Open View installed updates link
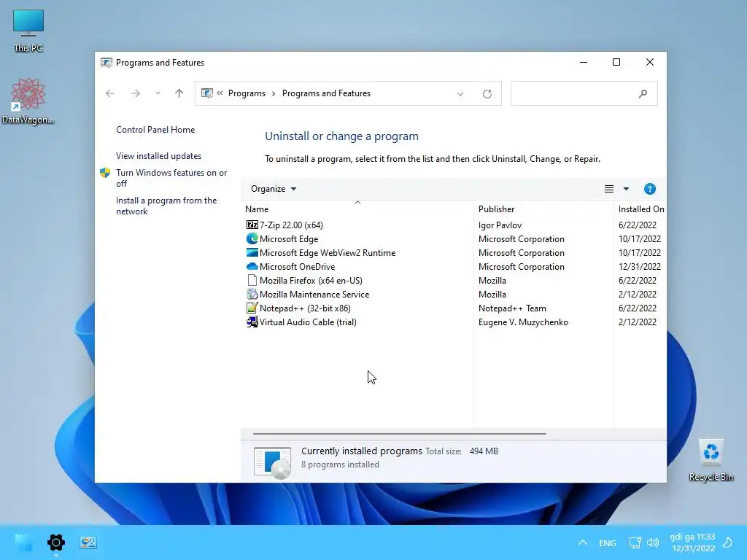Image resolution: width=747 pixels, height=560 pixels. point(158,156)
